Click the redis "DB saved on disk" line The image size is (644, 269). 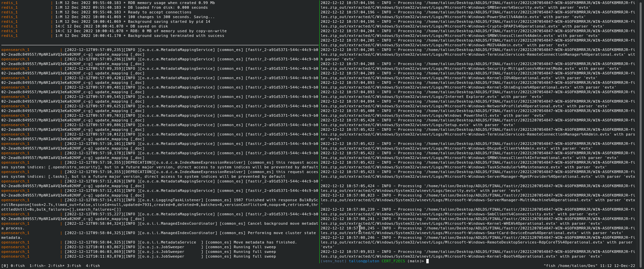[148, 26]
